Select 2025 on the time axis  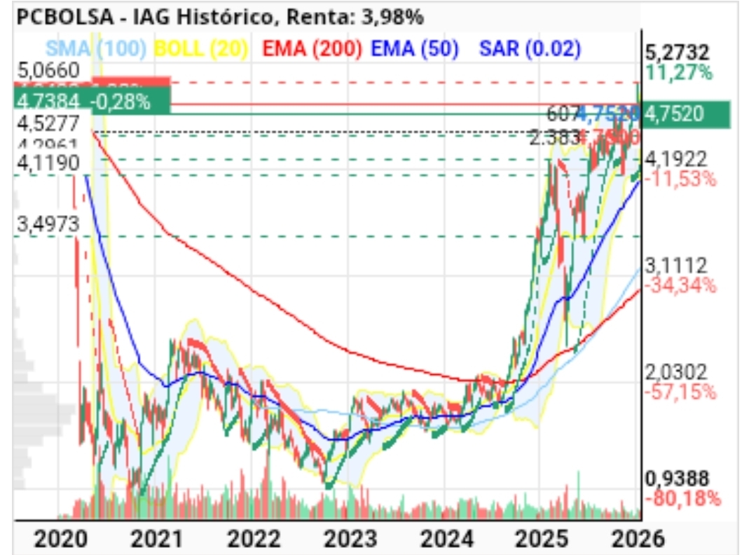click(543, 539)
